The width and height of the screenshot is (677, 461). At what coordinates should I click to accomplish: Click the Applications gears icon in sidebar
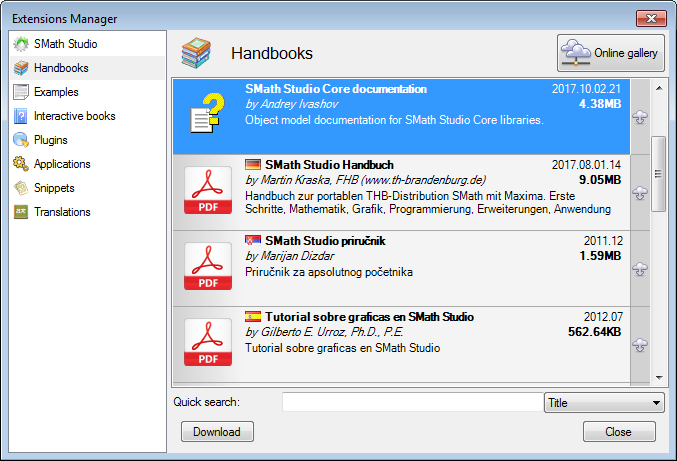pos(21,164)
